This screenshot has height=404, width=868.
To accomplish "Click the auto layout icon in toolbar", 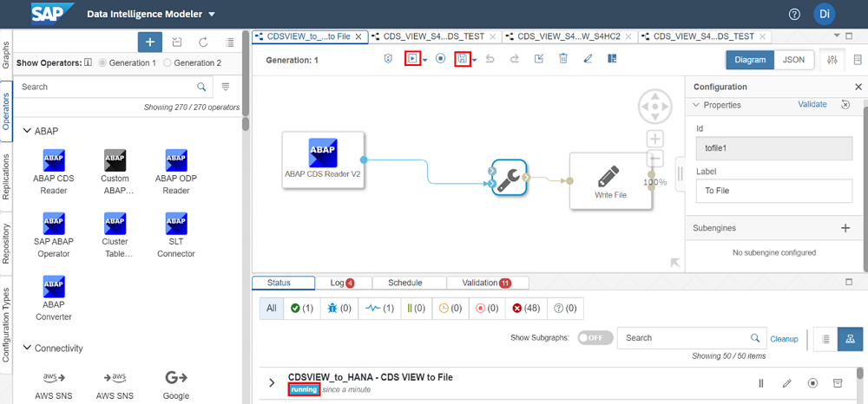I will pos(612,59).
